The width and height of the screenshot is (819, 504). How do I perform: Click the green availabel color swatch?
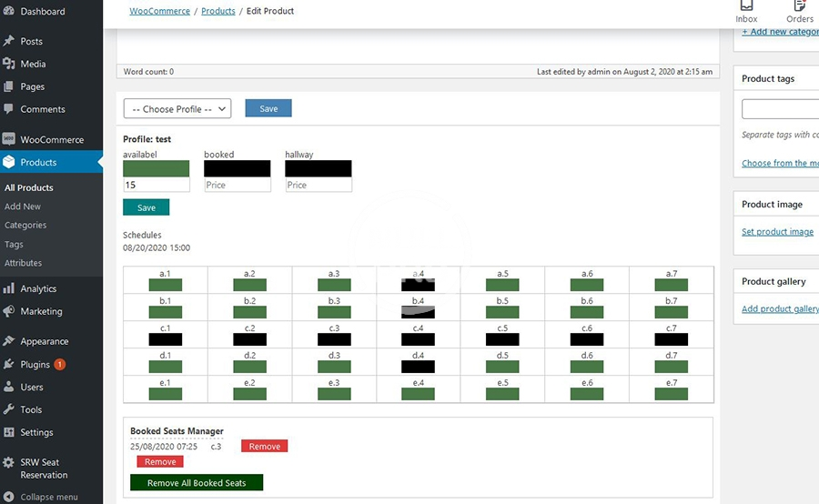point(157,168)
